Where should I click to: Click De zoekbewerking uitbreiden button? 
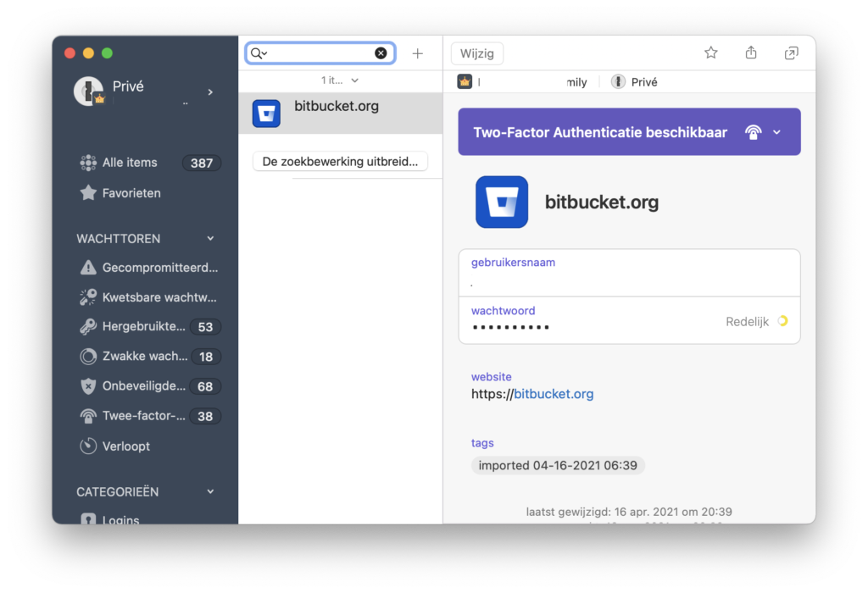340,162
